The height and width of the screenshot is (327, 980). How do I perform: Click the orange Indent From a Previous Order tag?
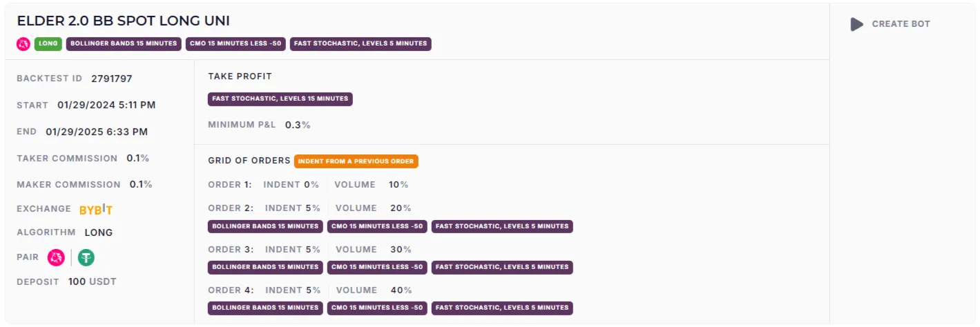(356, 161)
